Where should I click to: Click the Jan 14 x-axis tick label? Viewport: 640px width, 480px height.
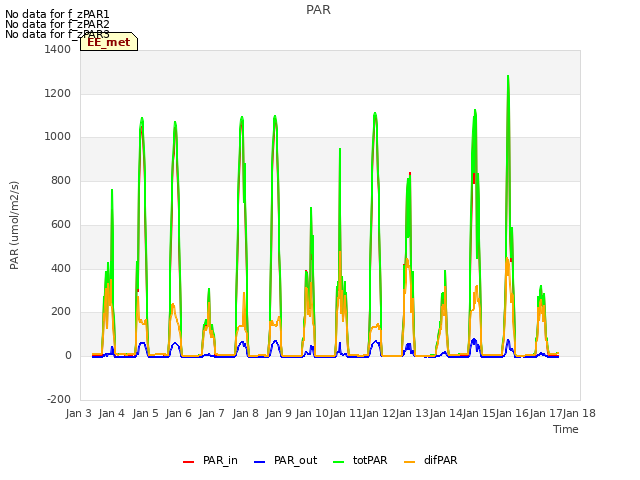click(446, 413)
